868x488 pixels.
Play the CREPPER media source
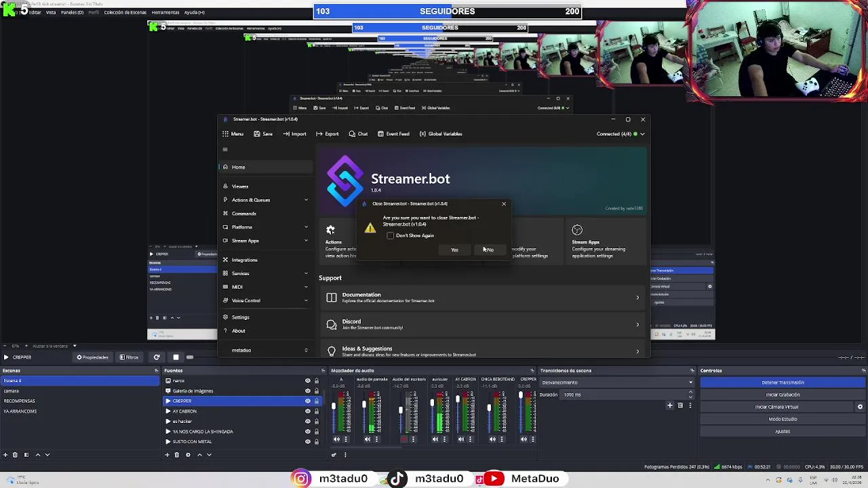tap(6, 357)
